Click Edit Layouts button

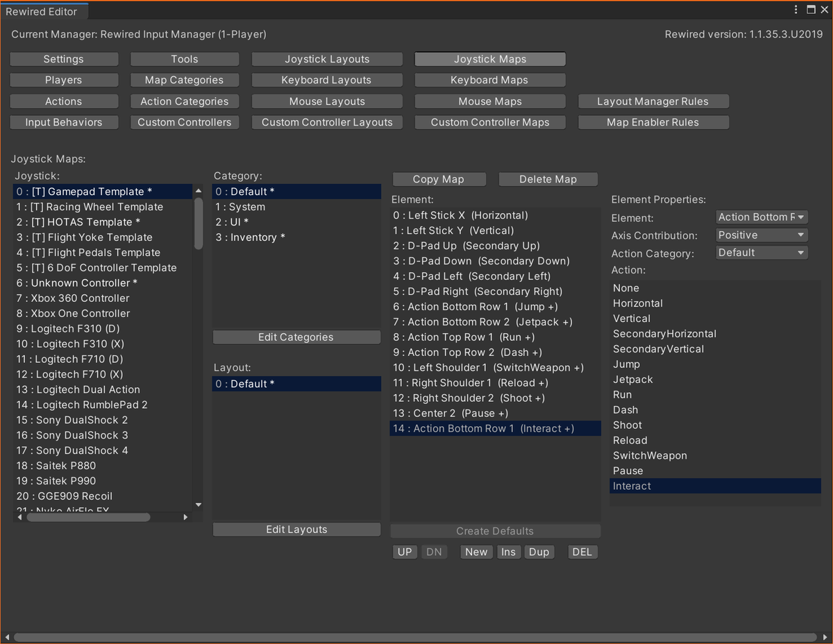point(296,529)
